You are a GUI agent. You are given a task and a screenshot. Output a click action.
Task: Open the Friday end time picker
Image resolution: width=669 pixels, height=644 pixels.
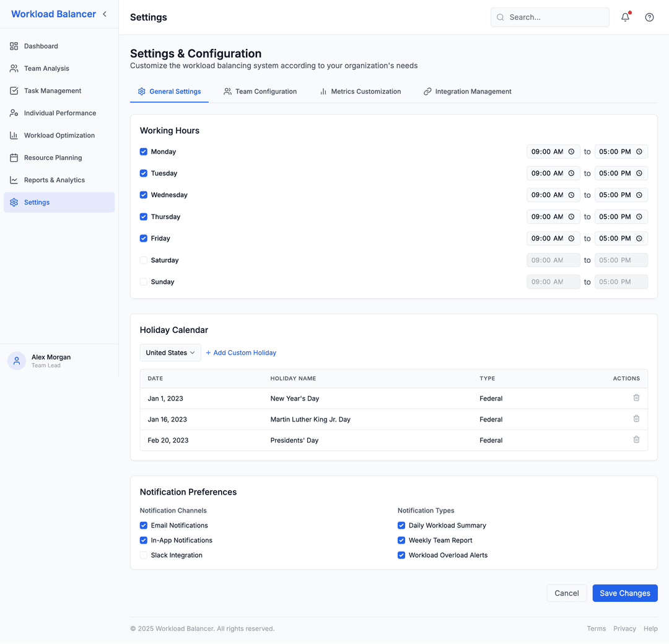(x=621, y=238)
